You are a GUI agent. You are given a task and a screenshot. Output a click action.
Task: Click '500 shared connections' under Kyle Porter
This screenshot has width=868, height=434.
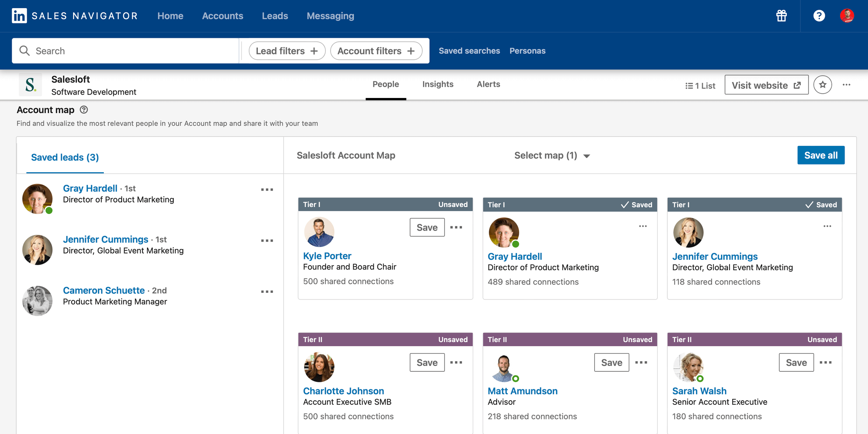(x=348, y=281)
